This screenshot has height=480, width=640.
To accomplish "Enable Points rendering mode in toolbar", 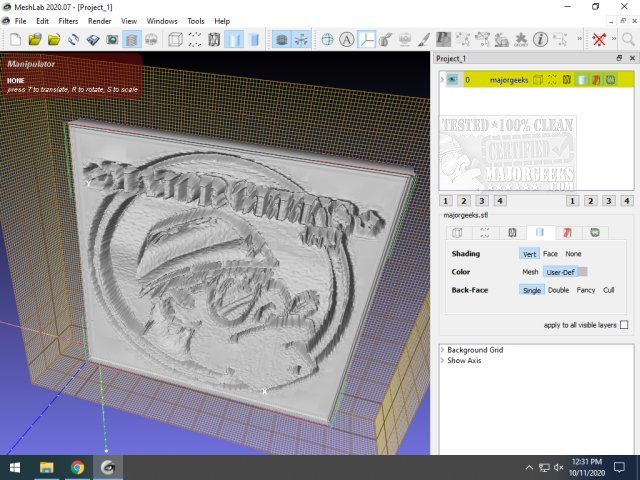I will pyautogui.click(x=195, y=40).
